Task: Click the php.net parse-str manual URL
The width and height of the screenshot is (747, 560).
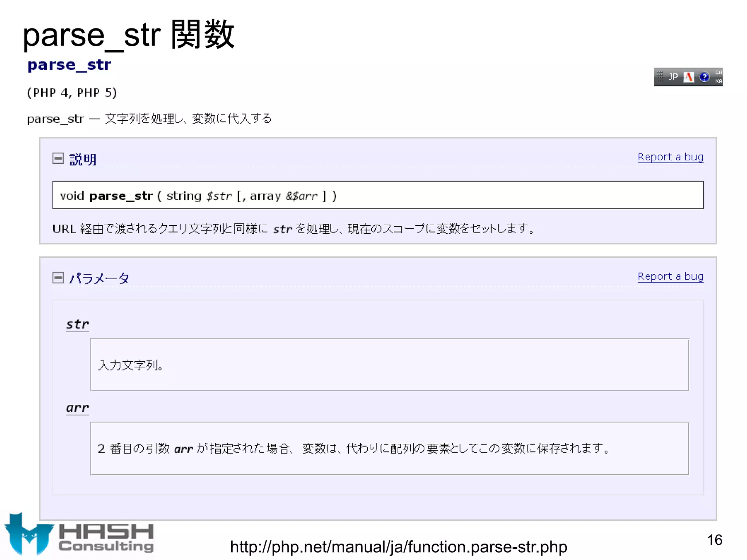Action: pos(399,547)
